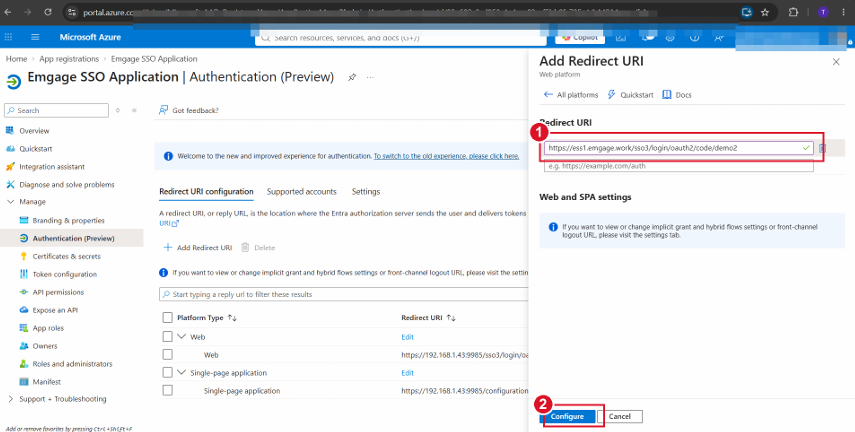Open Quickstart in the left menu
The width and height of the screenshot is (855, 432).
(x=36, y=149)
